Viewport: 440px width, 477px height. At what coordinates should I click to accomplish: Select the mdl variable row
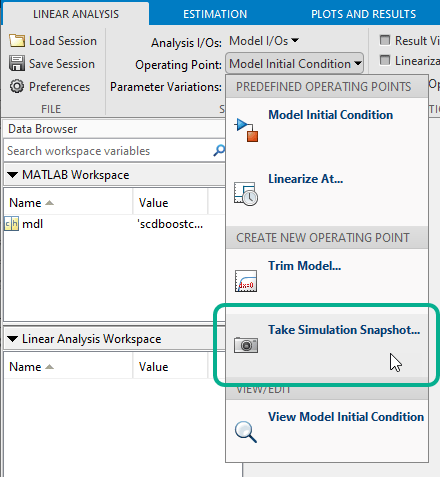[114, 224]
